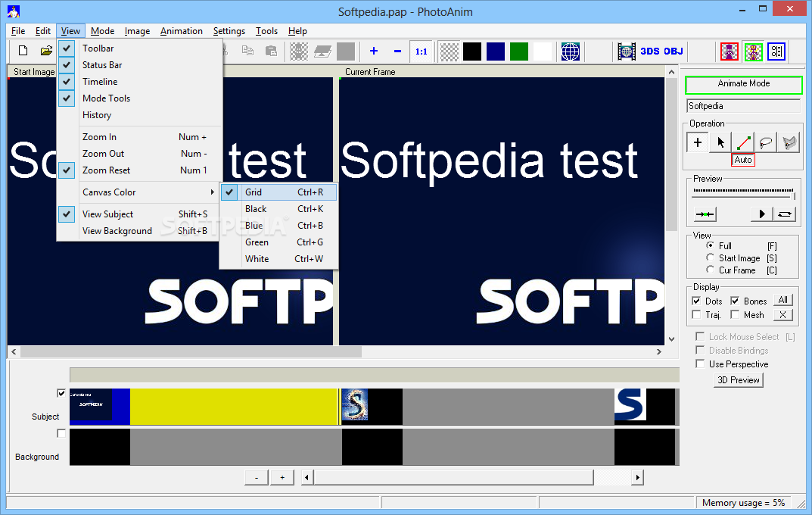Click the solid gray square toolbar icon

[346, 51]
